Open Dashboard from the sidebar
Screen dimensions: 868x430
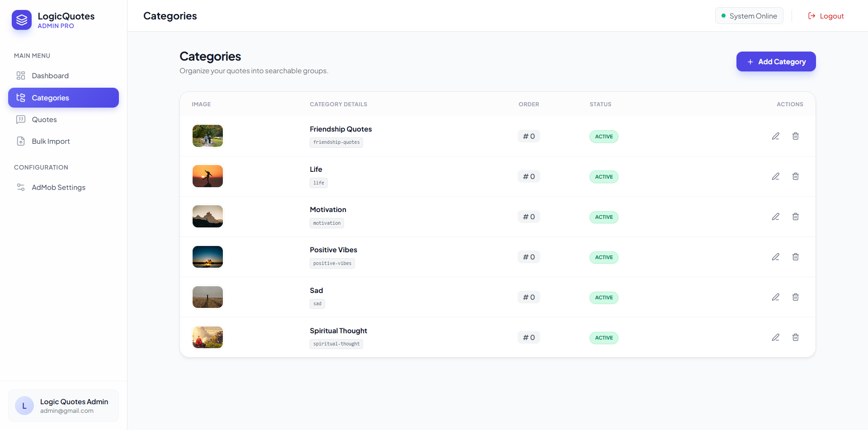click(x=50, y=76)
